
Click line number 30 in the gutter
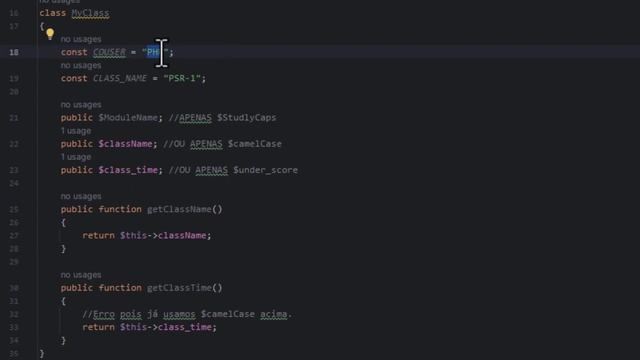(14, 288)
